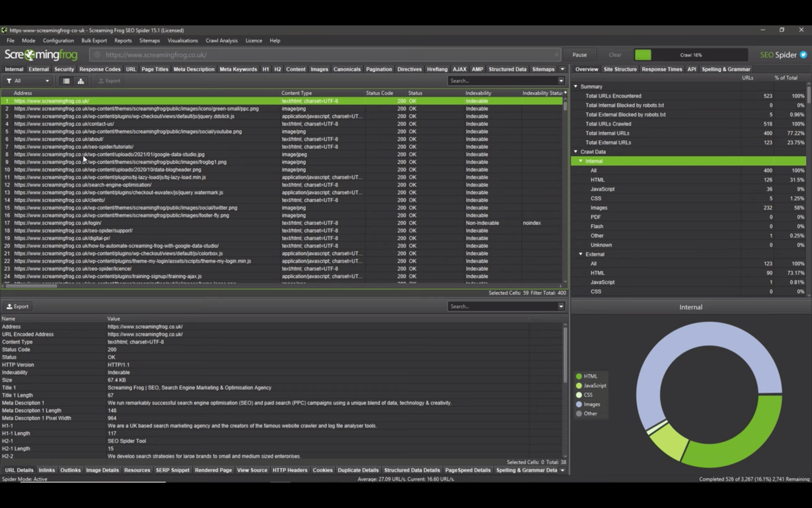Select the digital-pr URL row
The width and height of the screenshot is (812, 508).
tap(281, 238)
